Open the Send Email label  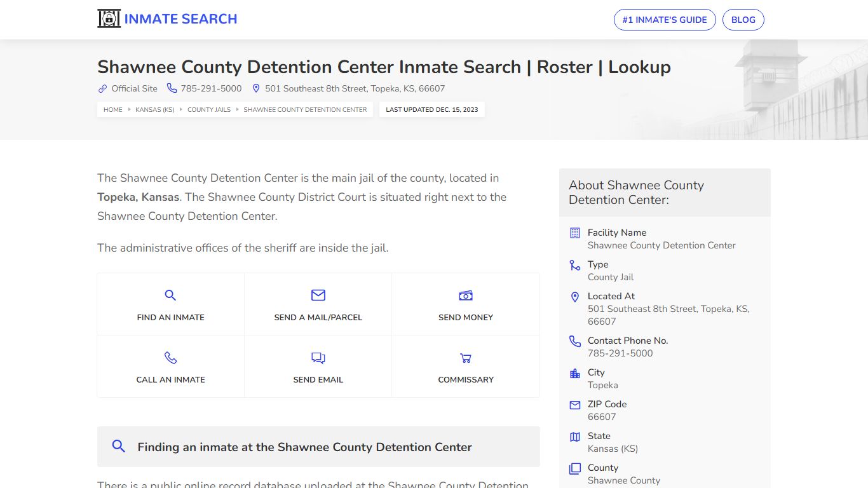click(x=318, y=379)
